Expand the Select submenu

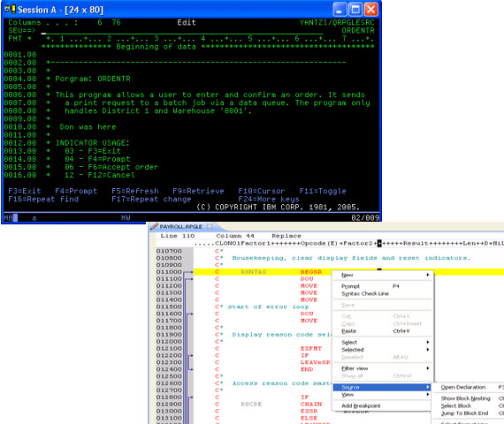(x=383, y=342)
